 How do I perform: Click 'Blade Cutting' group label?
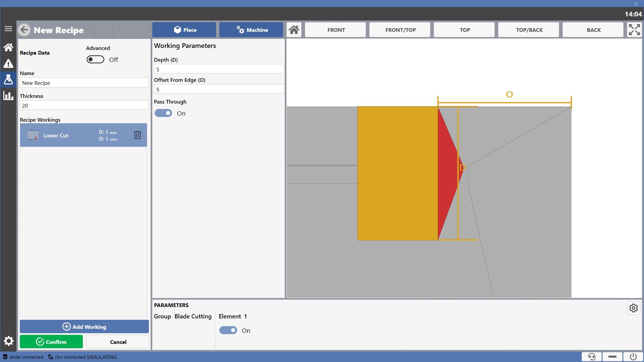tap(193, 316)
